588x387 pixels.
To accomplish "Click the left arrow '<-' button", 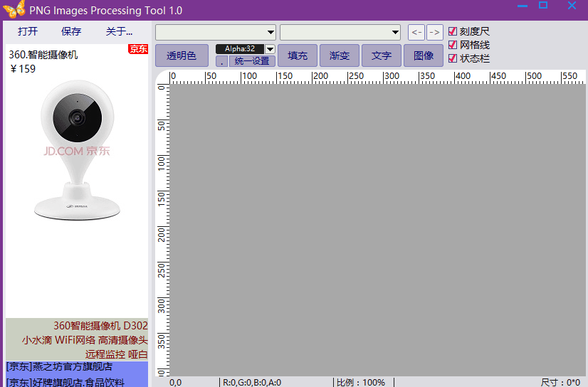I will click(416, 32).
